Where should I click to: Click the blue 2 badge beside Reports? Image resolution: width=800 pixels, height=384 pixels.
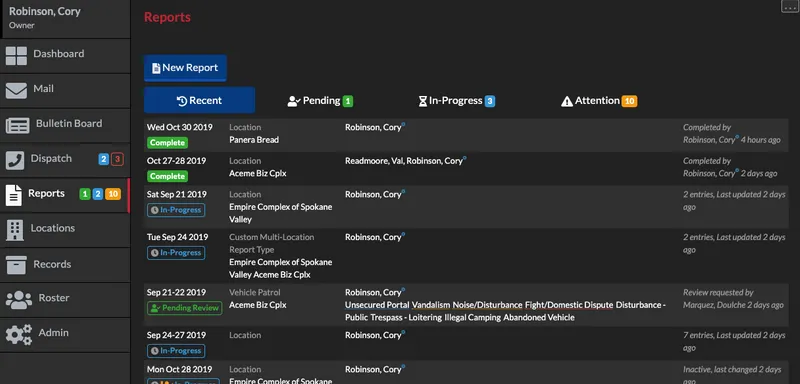coord(98,194)
